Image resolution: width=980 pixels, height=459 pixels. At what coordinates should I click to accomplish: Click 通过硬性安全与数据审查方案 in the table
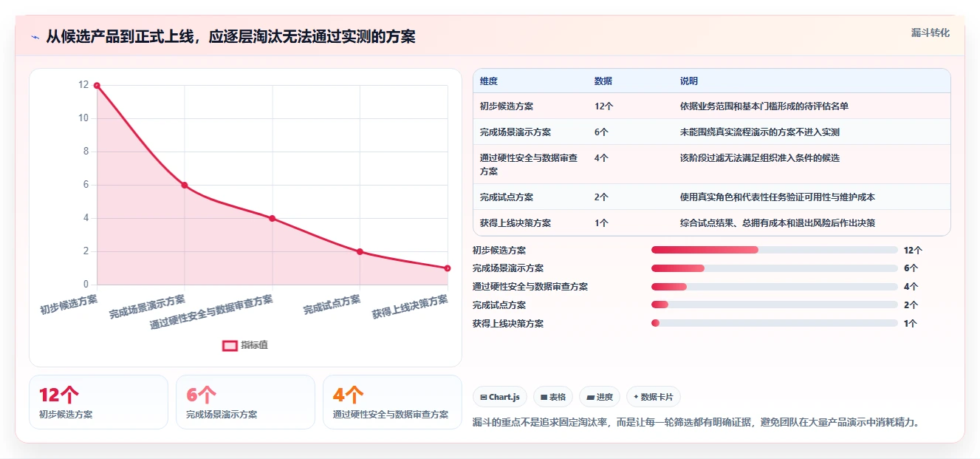pyautogui.click(x=529, y=164)
